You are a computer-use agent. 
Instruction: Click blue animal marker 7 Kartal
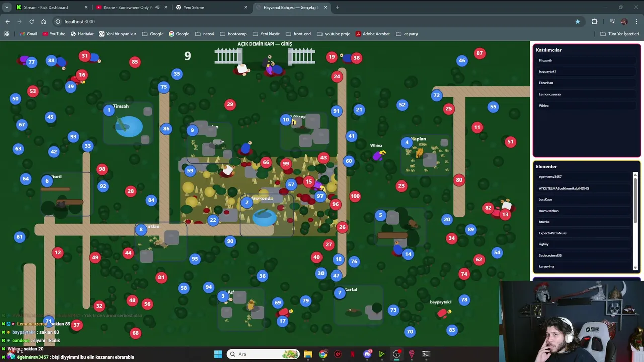(x=340, y=293)
